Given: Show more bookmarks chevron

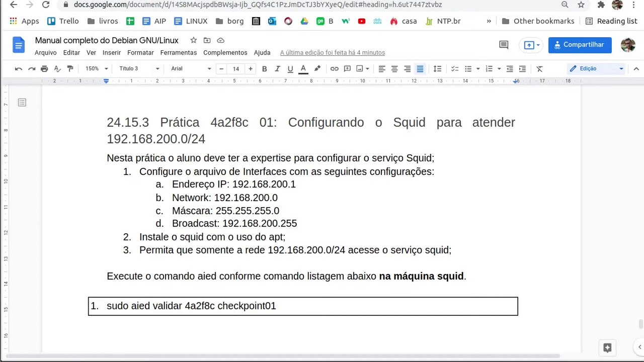Looking at the screenshot, I should [x=489, y=21].
